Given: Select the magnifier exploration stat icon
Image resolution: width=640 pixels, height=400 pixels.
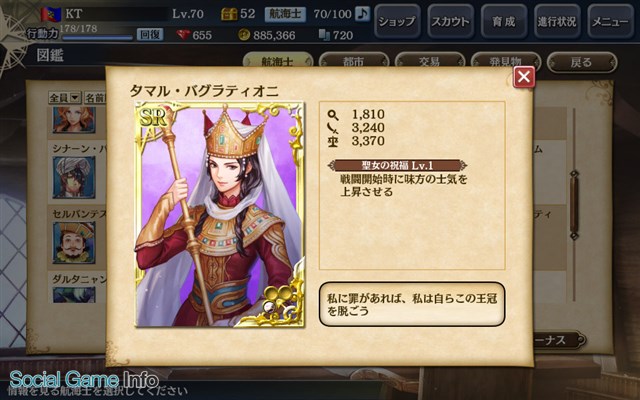Looking at the screenshot, I should point(333,115).
